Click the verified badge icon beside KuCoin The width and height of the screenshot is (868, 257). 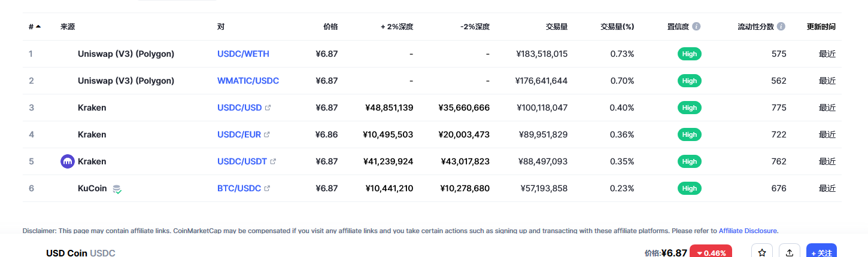click(x=117, y=189)
